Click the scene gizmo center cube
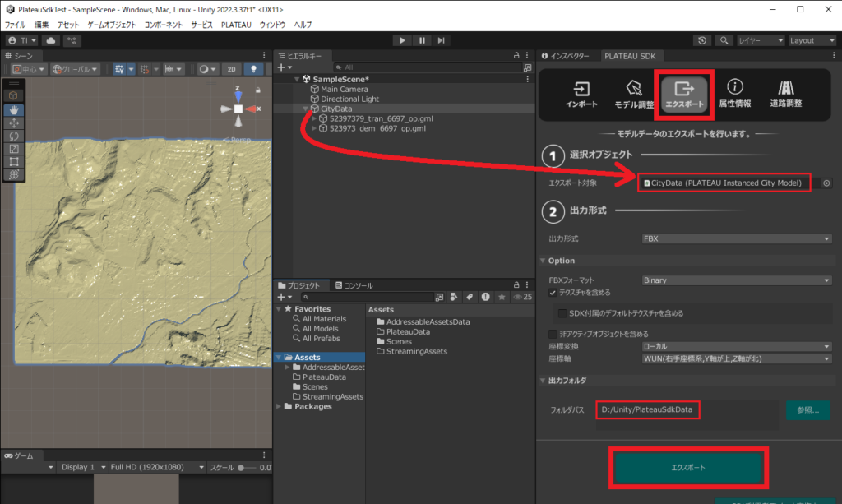 [x=238, y=109]
